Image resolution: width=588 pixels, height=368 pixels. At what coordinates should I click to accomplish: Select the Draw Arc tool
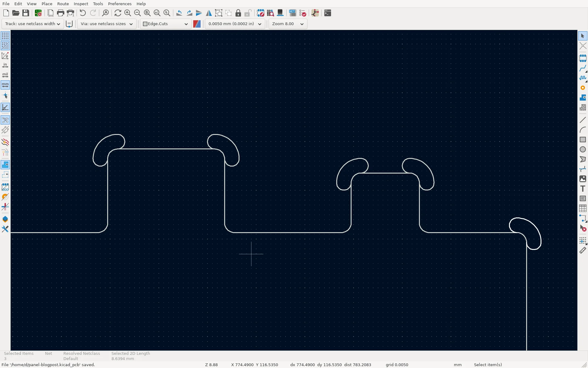click(582, 130)
